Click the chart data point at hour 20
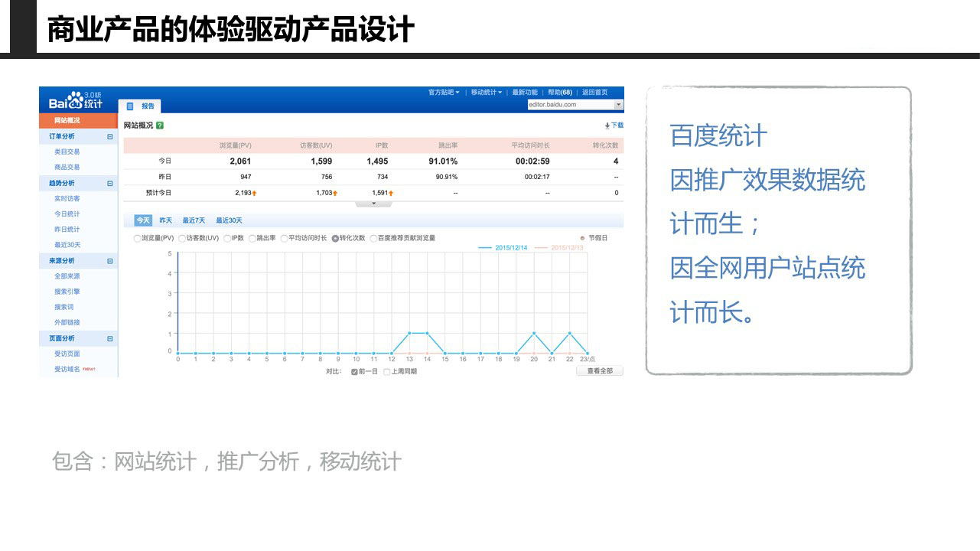The height and width of the screenshot is (551, 980). tap(534, 333)
